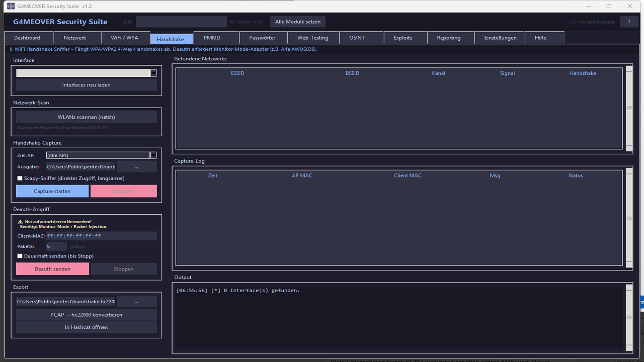Click the AP MAC column header

(x=302, y=175)
